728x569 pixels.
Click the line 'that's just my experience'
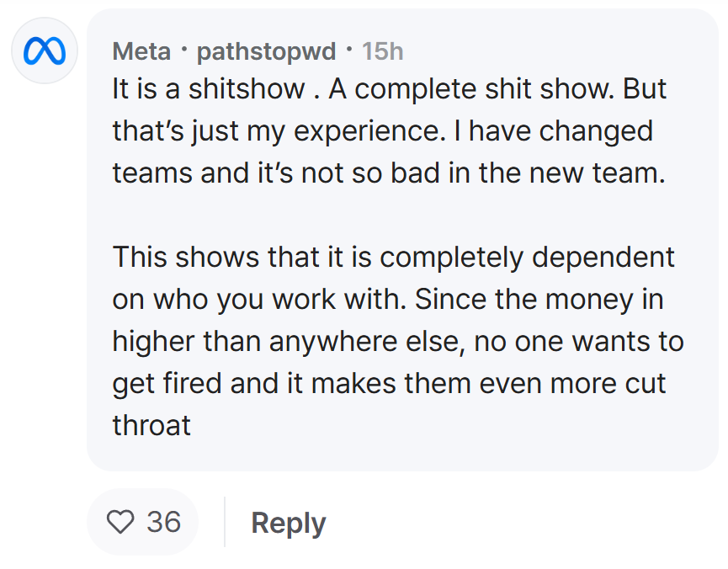click(383, 131)
